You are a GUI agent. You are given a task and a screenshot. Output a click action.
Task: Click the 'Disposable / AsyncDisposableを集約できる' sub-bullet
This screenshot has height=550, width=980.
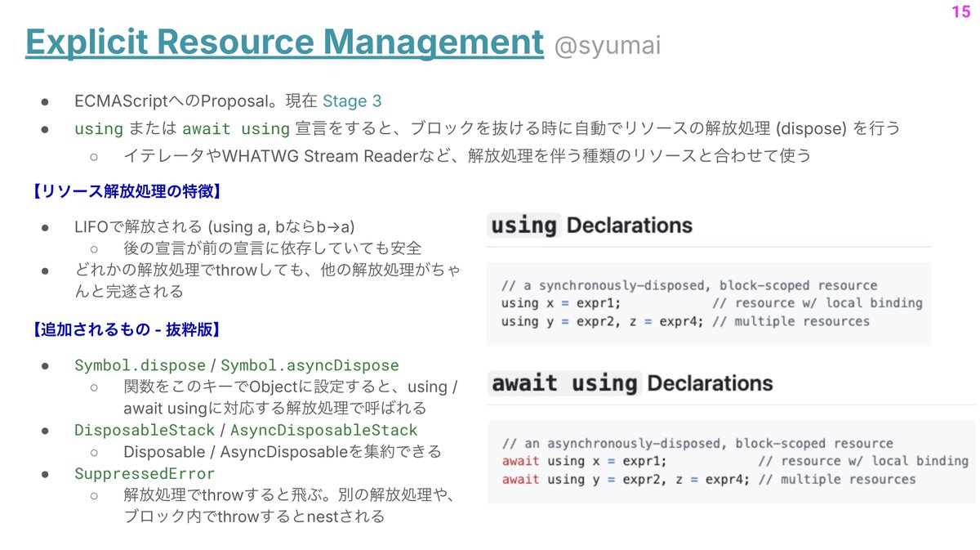[282, 452]
